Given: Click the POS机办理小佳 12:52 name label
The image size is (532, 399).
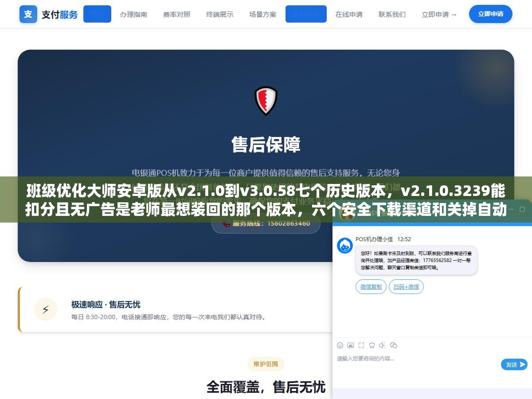Looking at the screenshot, I should [383, 239].
